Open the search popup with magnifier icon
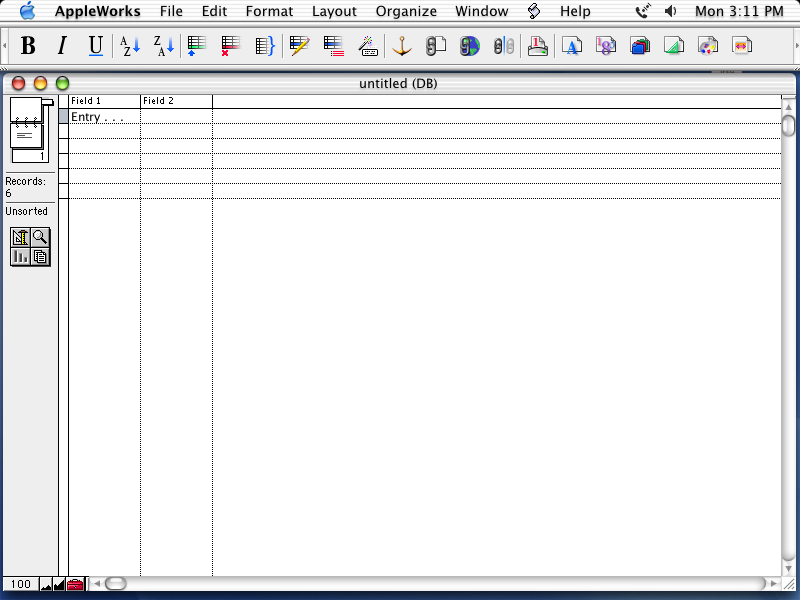The height and width of the screenshot is (600, 800). (40, 237)
